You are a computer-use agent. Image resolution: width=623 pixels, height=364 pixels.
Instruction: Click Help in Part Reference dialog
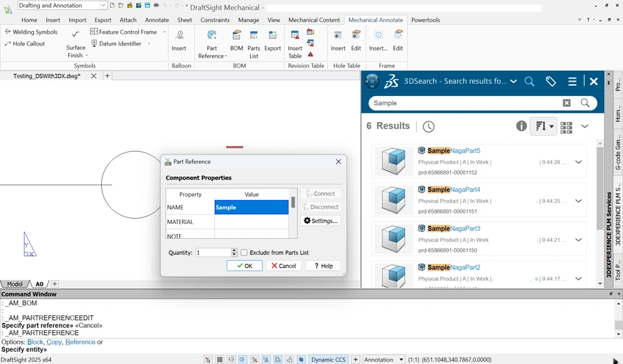pos(323,266)
